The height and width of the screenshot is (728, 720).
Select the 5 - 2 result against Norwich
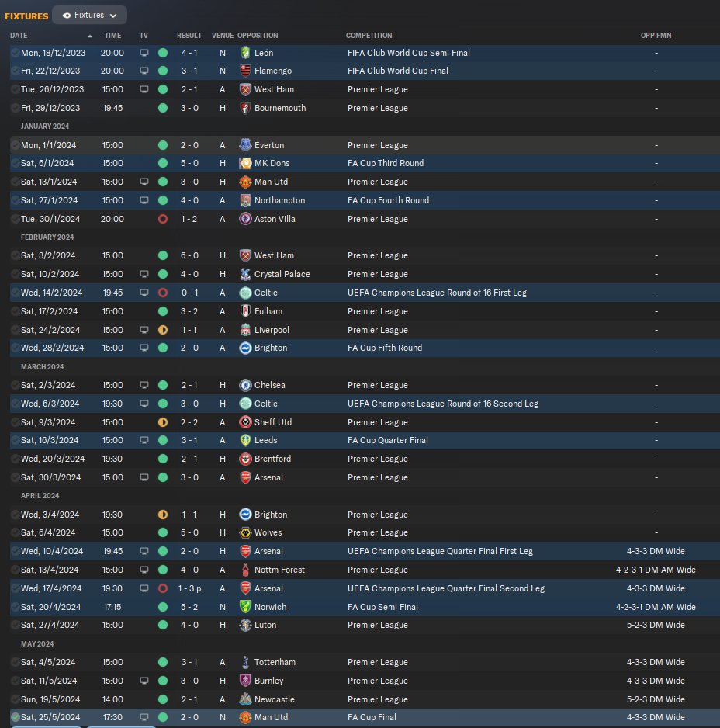189,607
